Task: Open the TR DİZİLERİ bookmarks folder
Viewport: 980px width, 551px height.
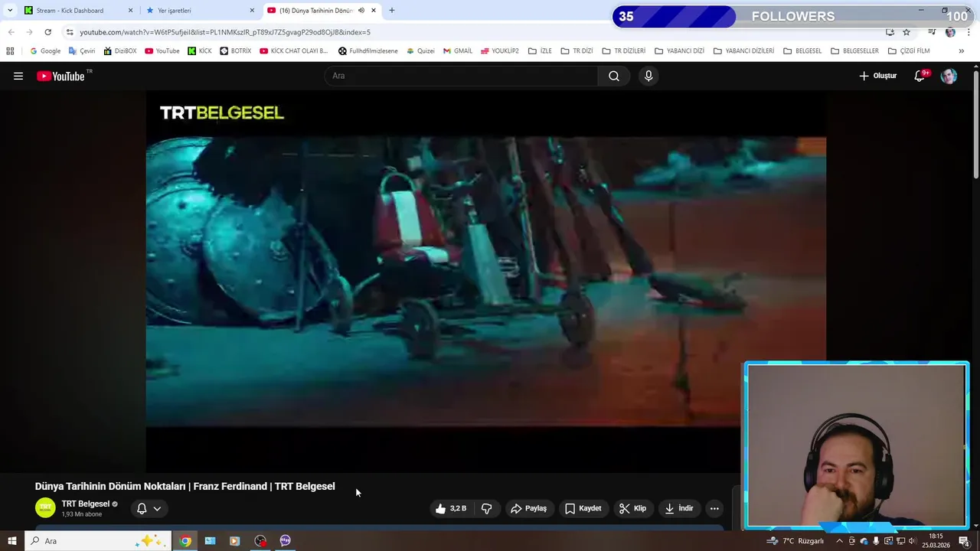Action: 623,51
